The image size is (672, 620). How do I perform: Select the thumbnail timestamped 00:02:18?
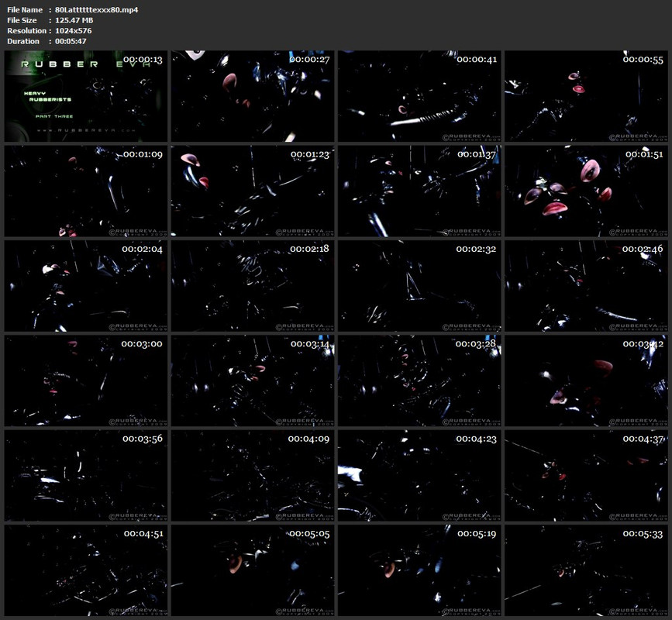coord(253,286)
